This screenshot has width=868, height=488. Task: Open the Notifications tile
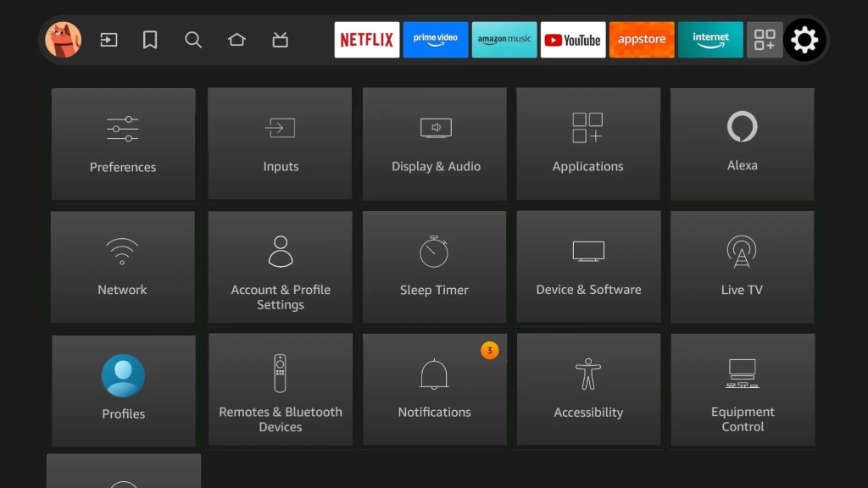[435, 390]
